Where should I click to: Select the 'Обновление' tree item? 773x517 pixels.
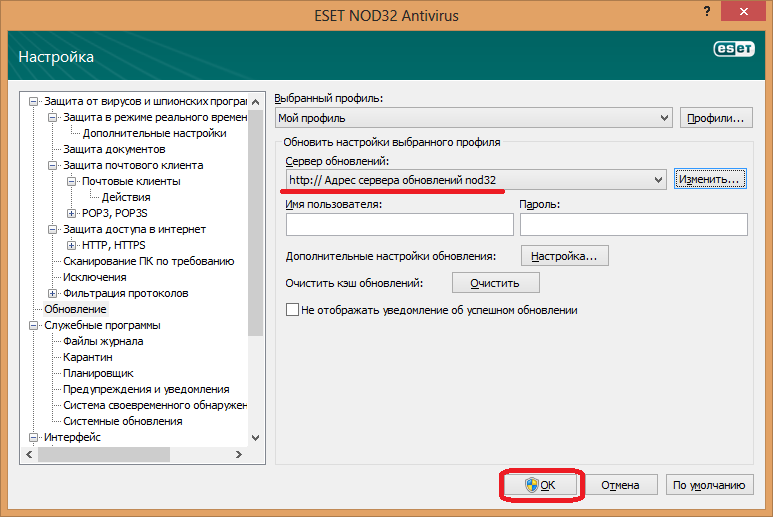pos(75,309)
